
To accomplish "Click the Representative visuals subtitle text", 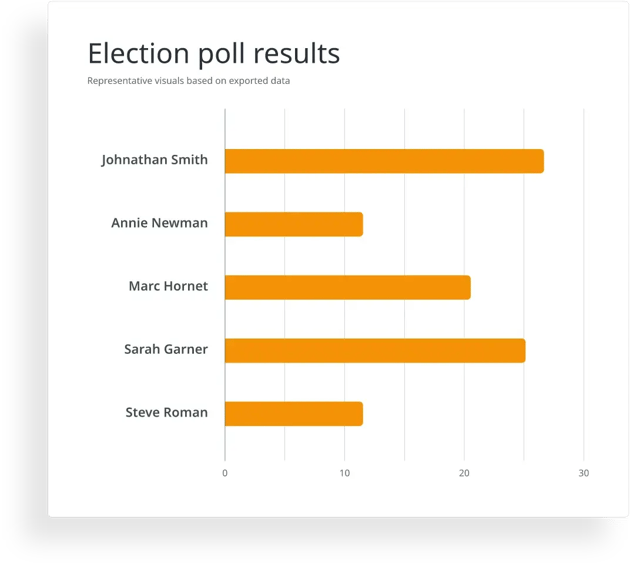I will tap(188, 81).
